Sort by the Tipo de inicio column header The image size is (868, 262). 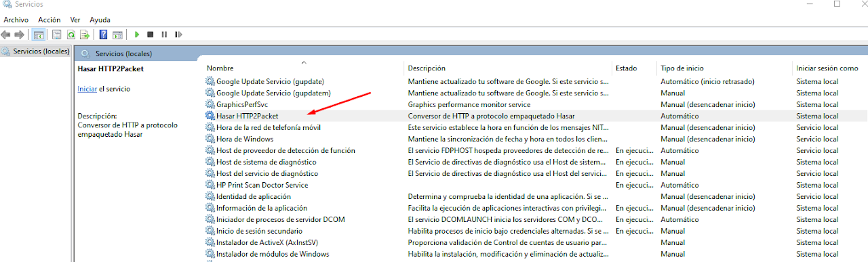pos(682,68)
